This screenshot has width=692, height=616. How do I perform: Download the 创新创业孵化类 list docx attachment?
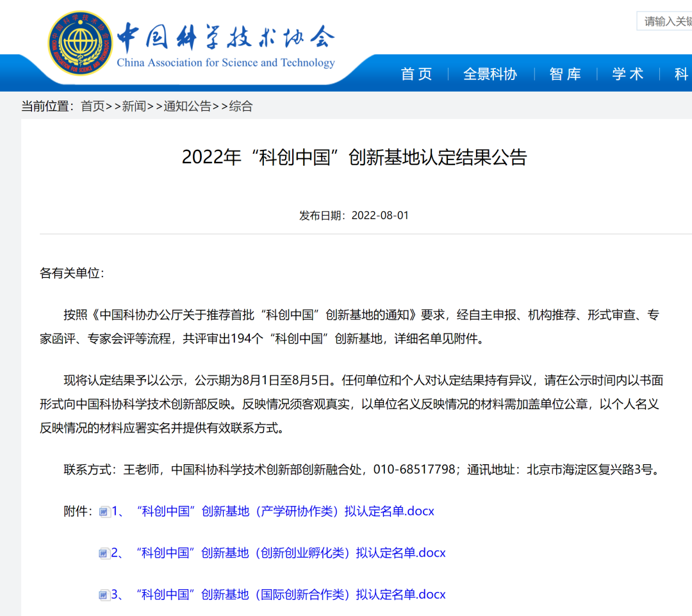(x=278, y=553)
